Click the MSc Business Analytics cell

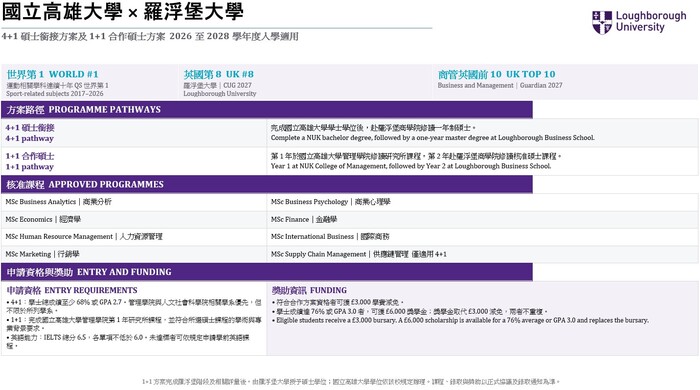(134, 202)
